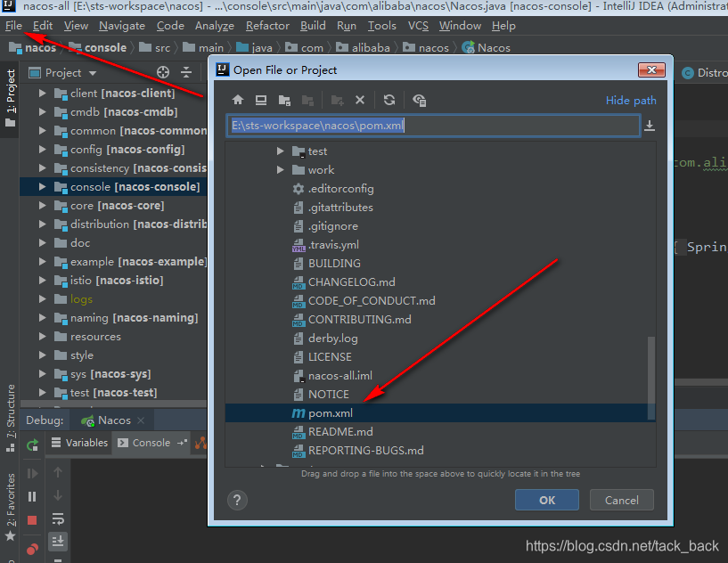The height and width of the screenshot is (563, 728).
Task: Confirm with the OK button
Action: [x=547, y=500]
